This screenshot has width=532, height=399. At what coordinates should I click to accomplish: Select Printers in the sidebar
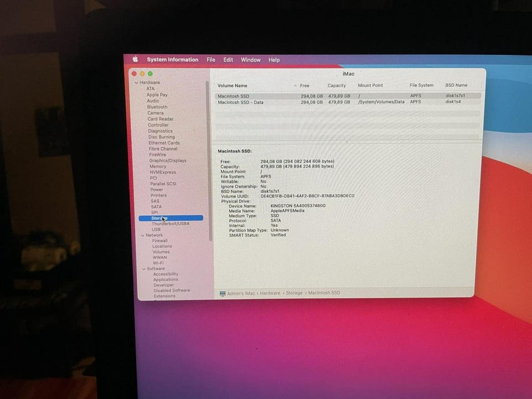[x=159, y=195]
